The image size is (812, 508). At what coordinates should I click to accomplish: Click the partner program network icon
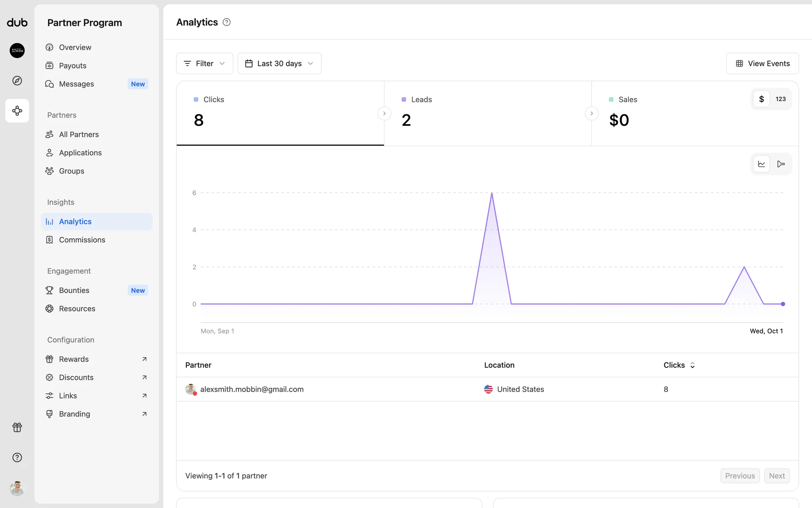(x=17, y=111)
